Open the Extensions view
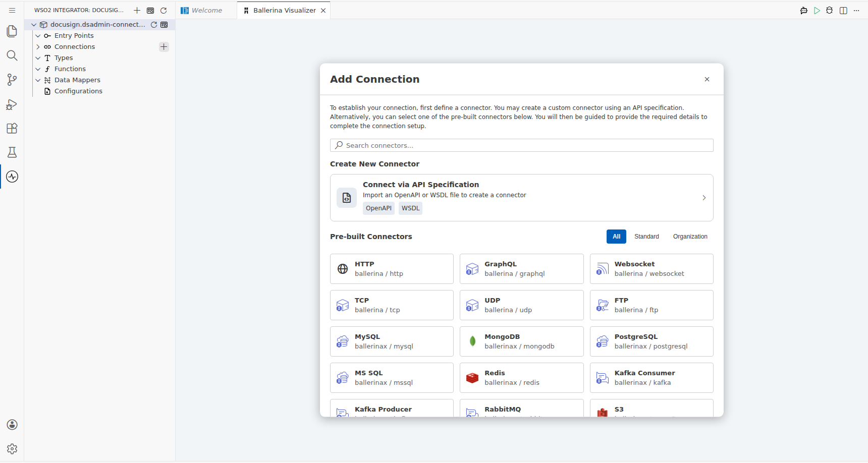Screen dimensions: 868x463 pos(12,128)
